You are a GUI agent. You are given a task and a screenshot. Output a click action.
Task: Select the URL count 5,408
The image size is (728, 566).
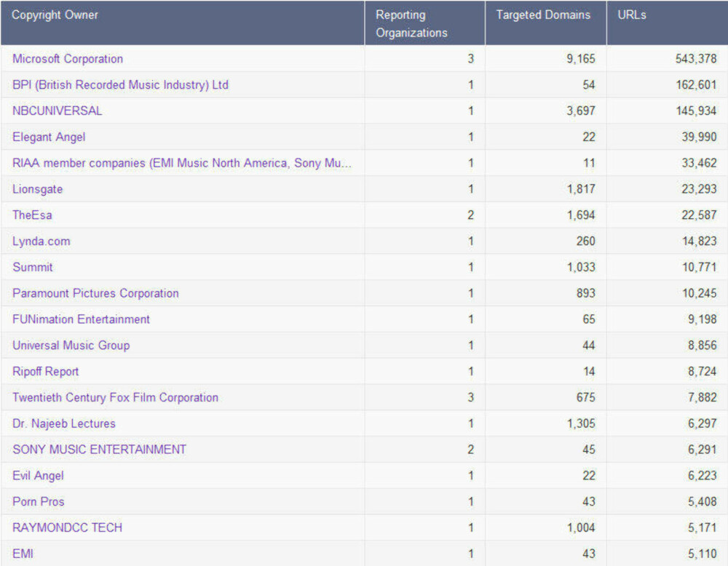[703, 502]
